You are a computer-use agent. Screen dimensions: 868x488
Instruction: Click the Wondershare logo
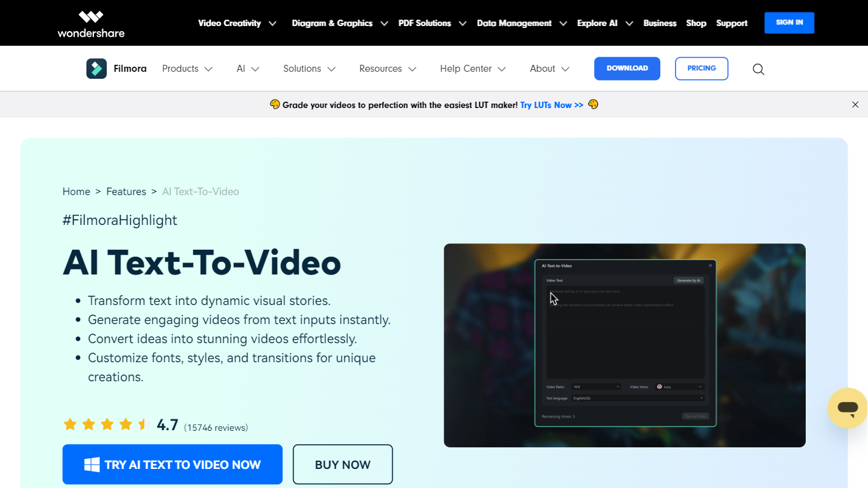pos(91,24)
